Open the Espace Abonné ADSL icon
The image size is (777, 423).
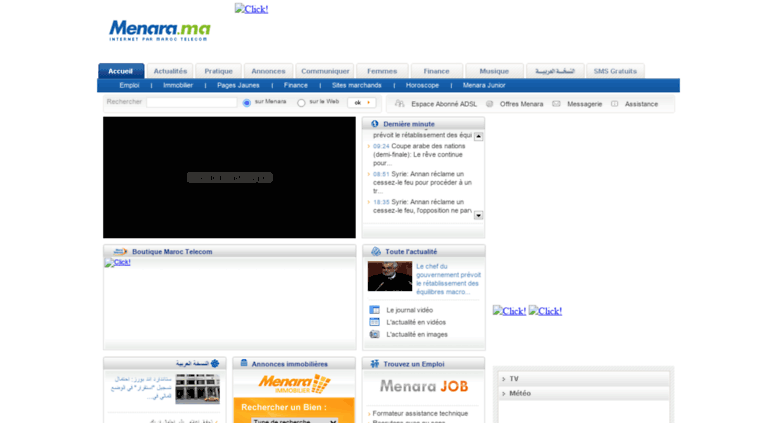[399, 104]
